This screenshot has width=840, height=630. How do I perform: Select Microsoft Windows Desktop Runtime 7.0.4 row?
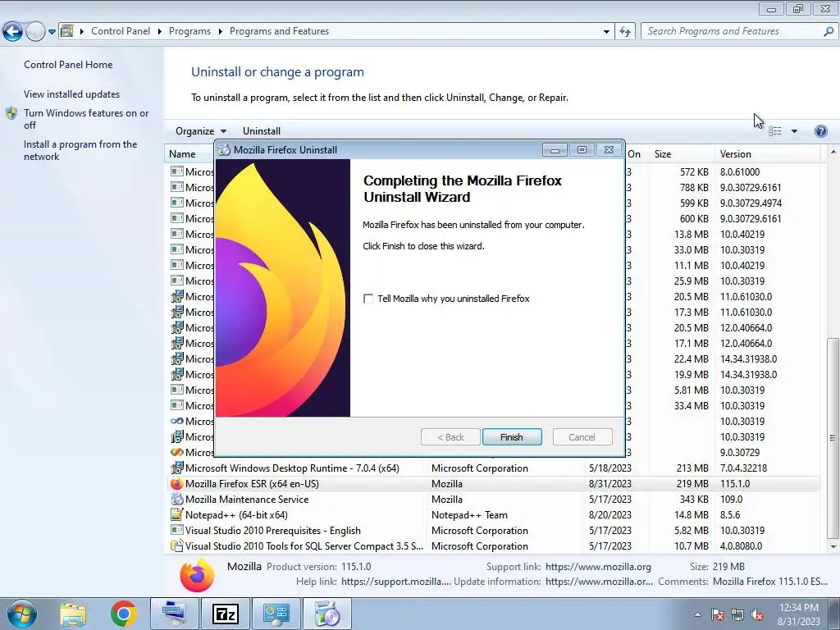(493, 468)
